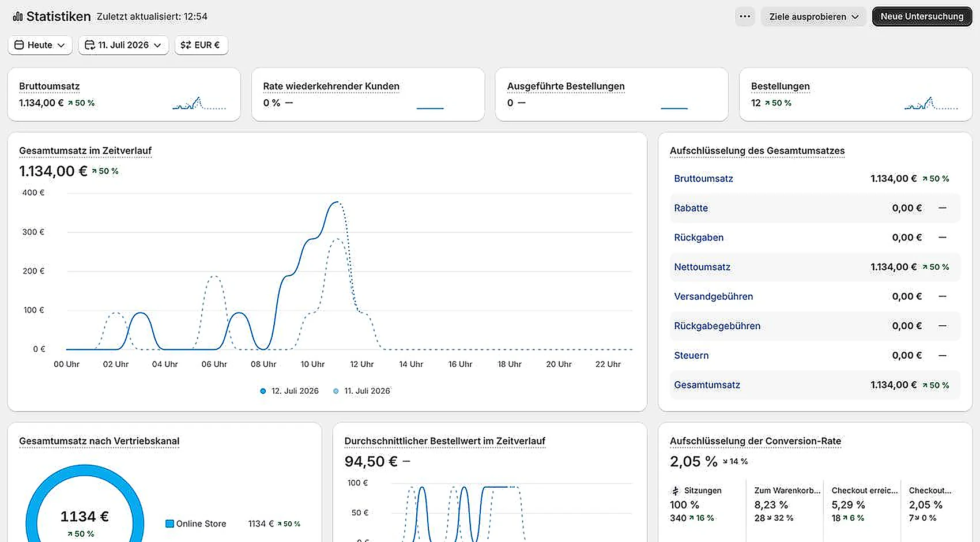Click the Online Store 1134 € value

point(261,524)
